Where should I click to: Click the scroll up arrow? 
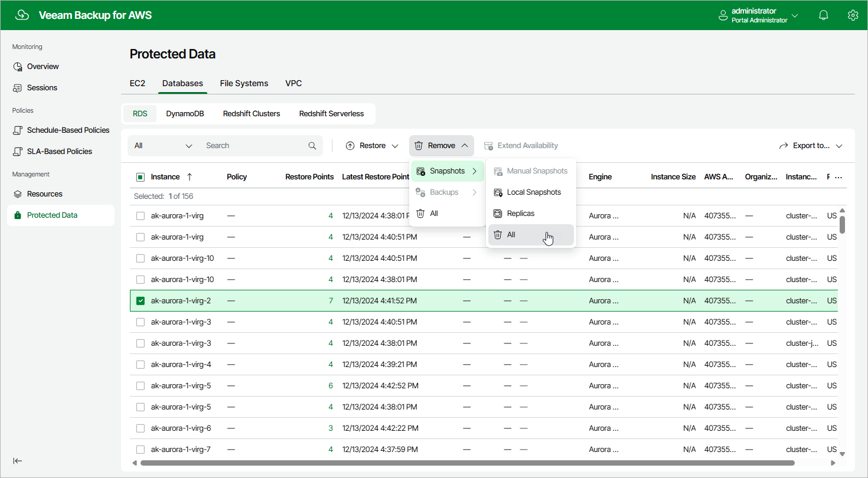coord(842,211)
